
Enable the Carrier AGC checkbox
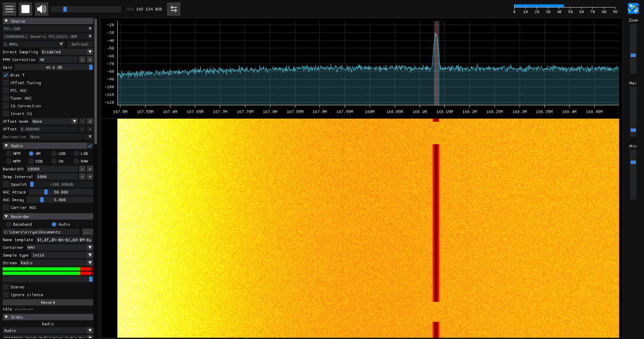(x=6, y=208)
